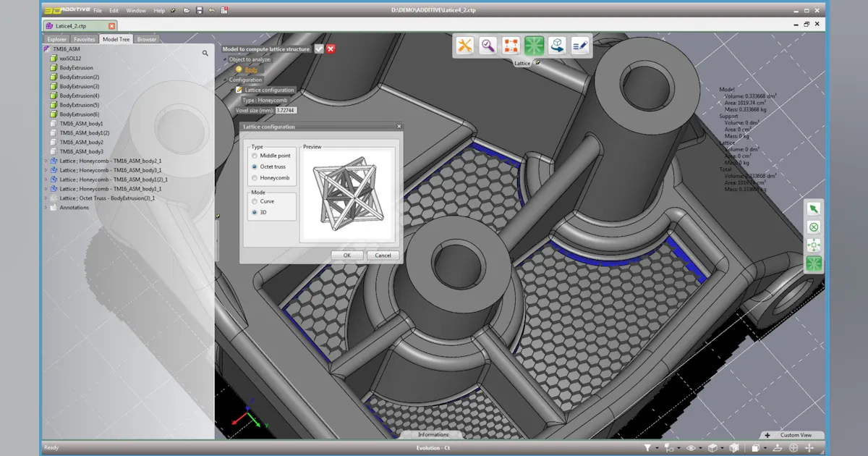Click the wireframe cube icon in status bar

(734, 448)
